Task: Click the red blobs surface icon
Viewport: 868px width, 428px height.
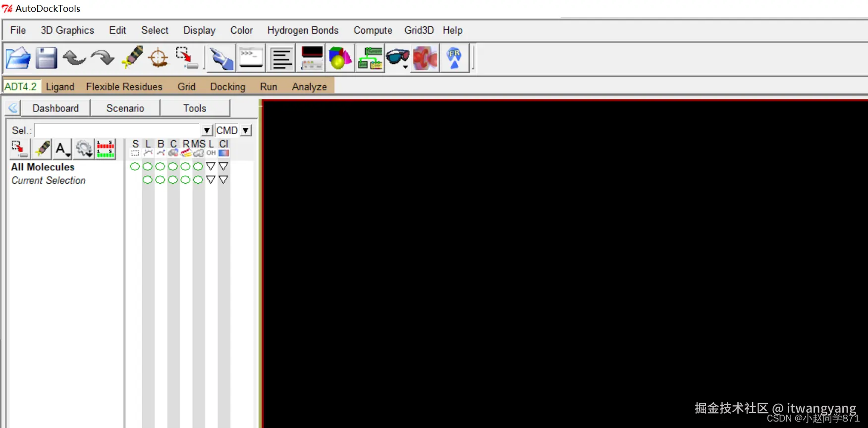Action: pyautogui.click(x=426, y=58)
